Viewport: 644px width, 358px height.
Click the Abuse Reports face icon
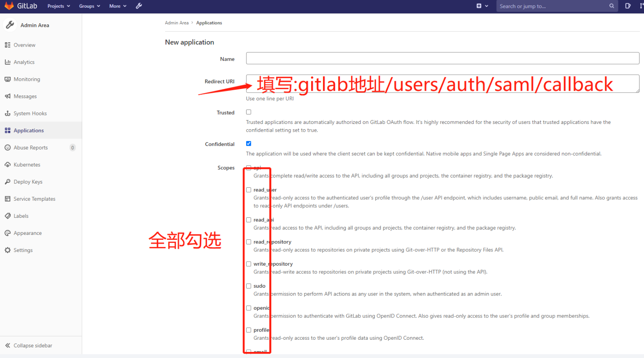[x=8, y=148]
